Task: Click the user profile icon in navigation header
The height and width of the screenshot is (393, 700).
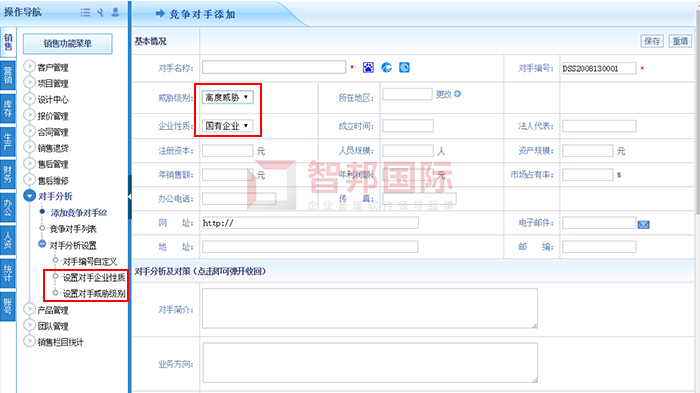Action: coord(115,12)
